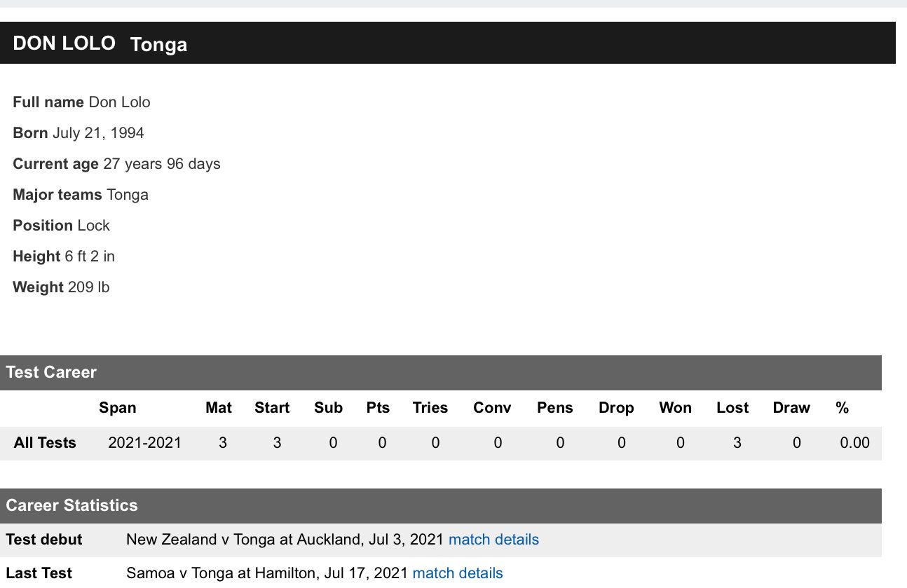Select the Tries column header

(x=430, y=408)
